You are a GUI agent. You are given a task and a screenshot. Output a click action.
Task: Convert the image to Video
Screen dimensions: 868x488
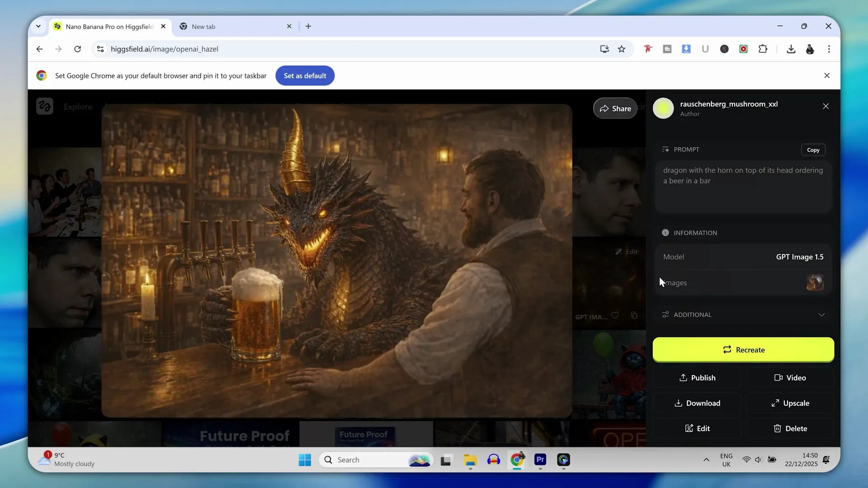790,378
